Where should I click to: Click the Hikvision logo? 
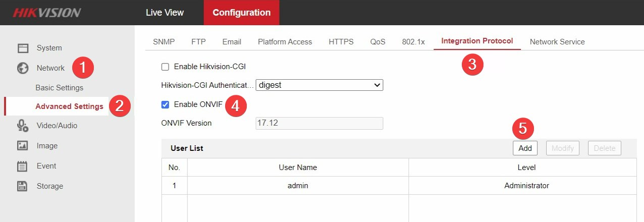tap(46, 13)
